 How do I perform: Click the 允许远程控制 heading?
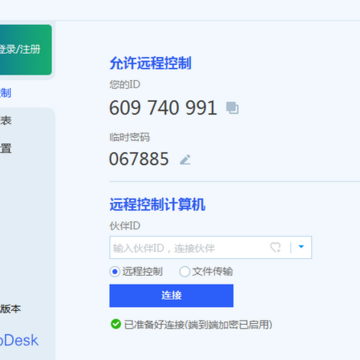click(x=150, y=63)
